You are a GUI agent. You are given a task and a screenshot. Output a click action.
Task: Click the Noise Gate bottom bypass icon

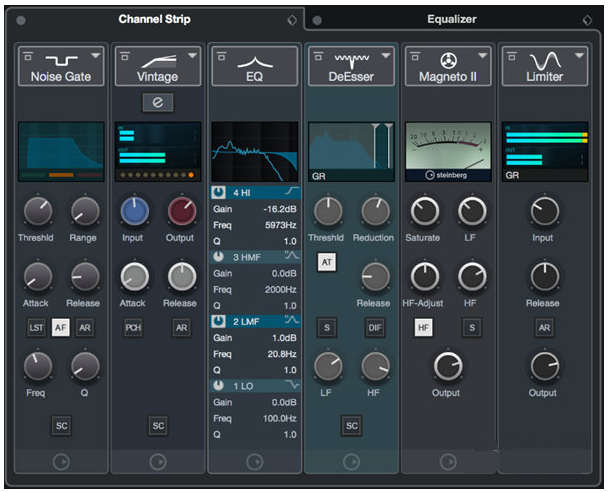61,462
